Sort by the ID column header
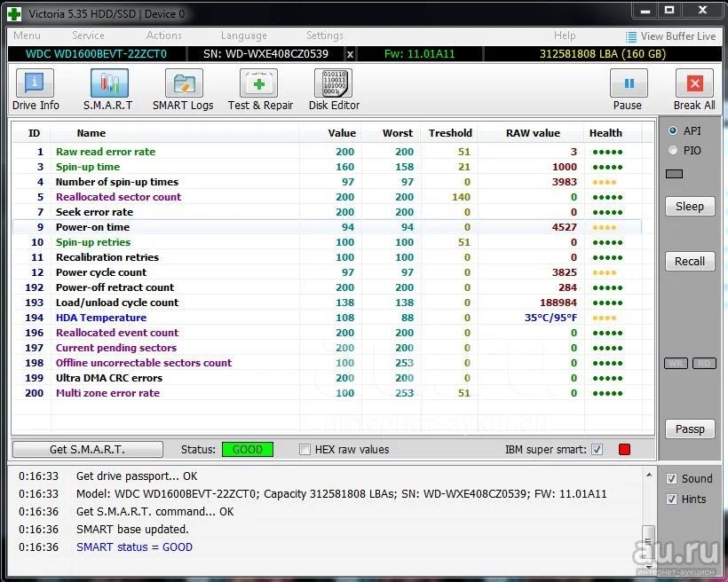This screenshot has width=728, height=582. coord(34,133)
